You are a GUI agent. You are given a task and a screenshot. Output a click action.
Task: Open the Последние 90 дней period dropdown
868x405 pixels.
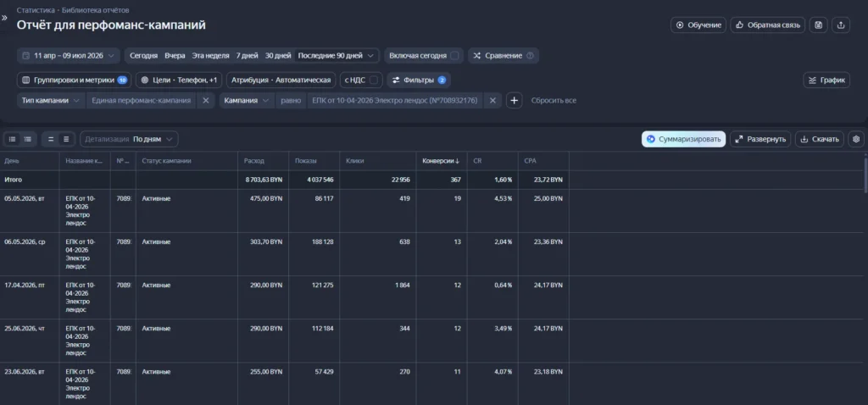tap(337, 56)
